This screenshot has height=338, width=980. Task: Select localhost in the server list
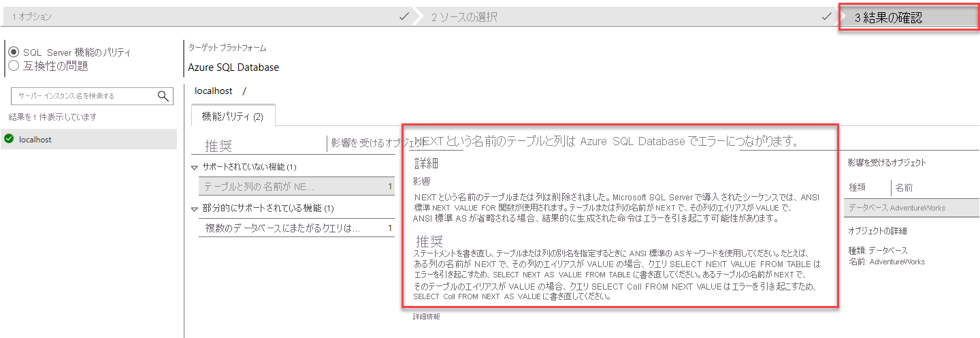(x=88, y=139)
